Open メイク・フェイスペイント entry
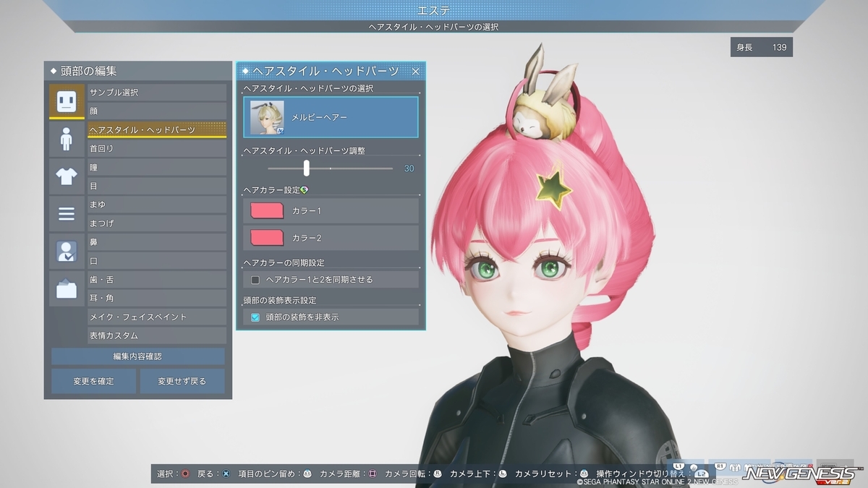868x488 pixels. (x=157, y=317)
